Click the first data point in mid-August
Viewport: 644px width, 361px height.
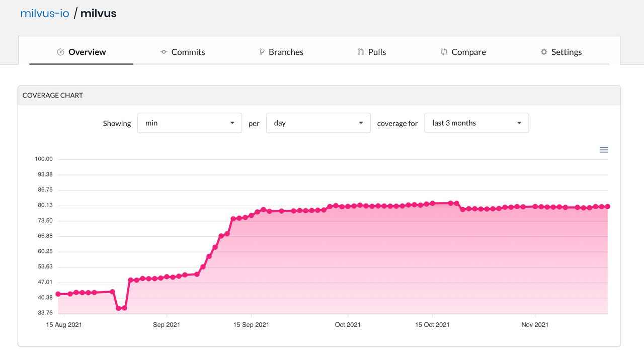[x=58, y=294]
